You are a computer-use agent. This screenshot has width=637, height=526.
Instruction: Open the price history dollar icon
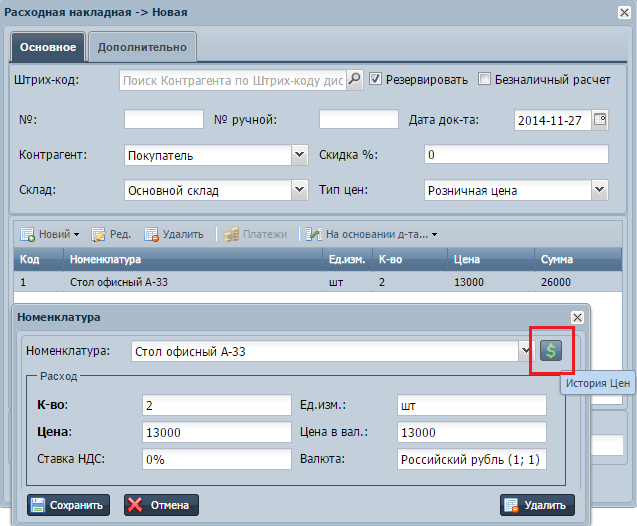pyautogui.click(x=550, y=351)
